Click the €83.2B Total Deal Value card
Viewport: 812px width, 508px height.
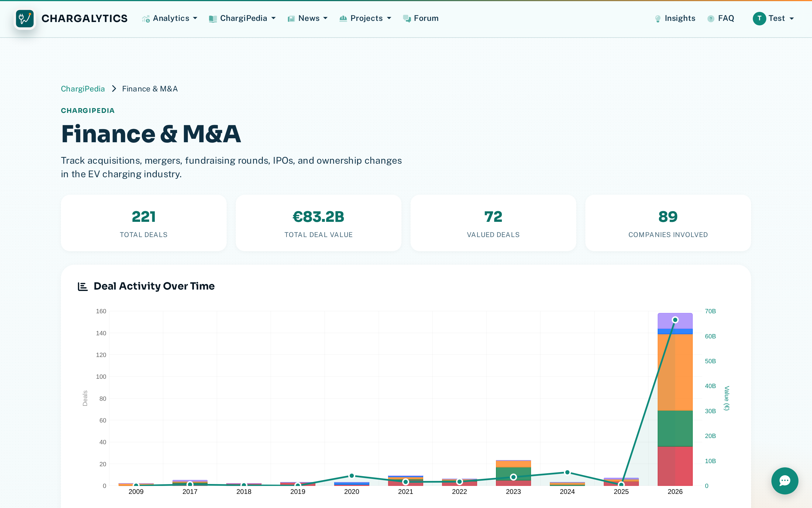(318, 223)
